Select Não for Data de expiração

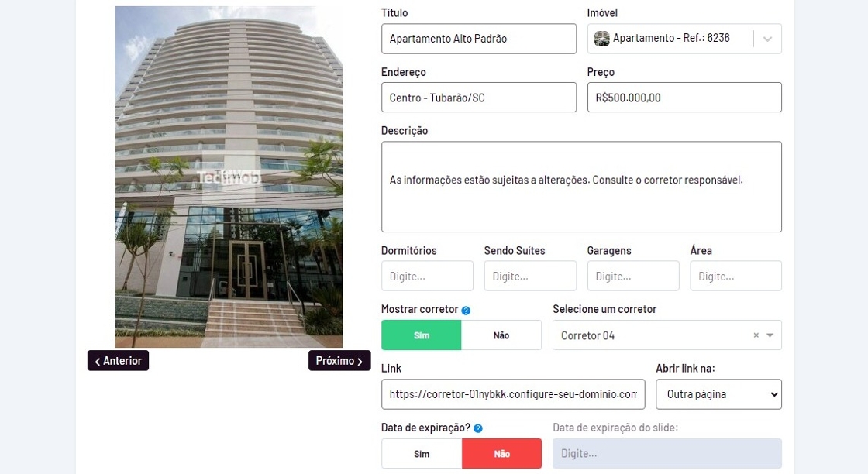[x=501, y=454]
